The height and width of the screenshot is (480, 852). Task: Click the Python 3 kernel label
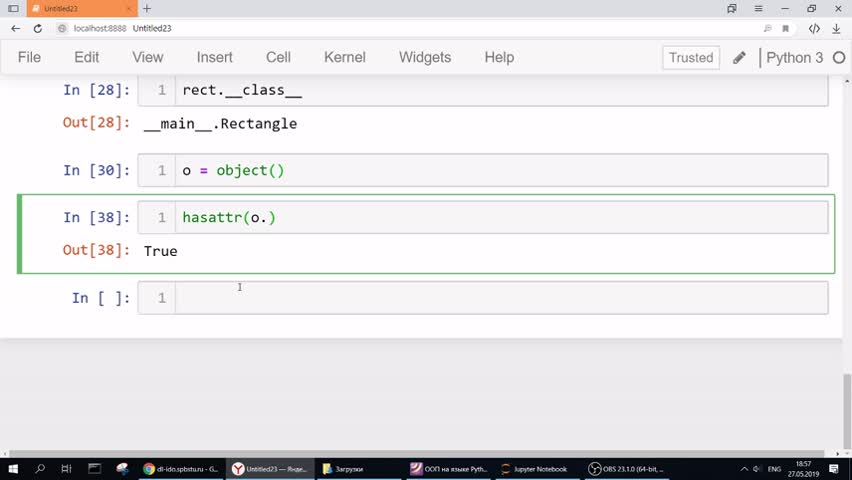click(794, 58)
